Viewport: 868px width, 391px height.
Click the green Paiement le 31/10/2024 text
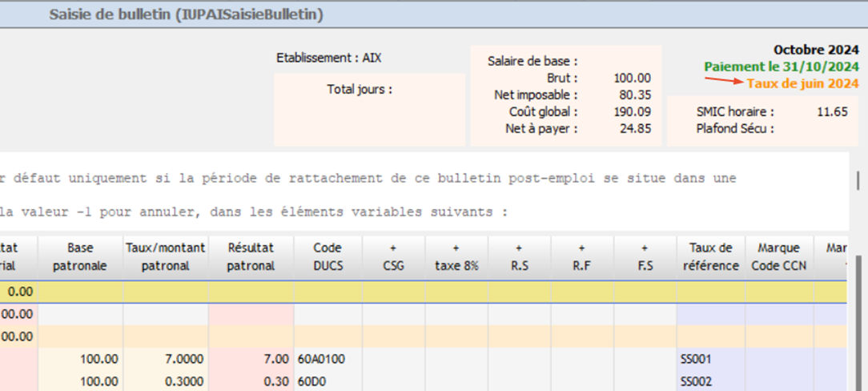[x=782, y=67]
